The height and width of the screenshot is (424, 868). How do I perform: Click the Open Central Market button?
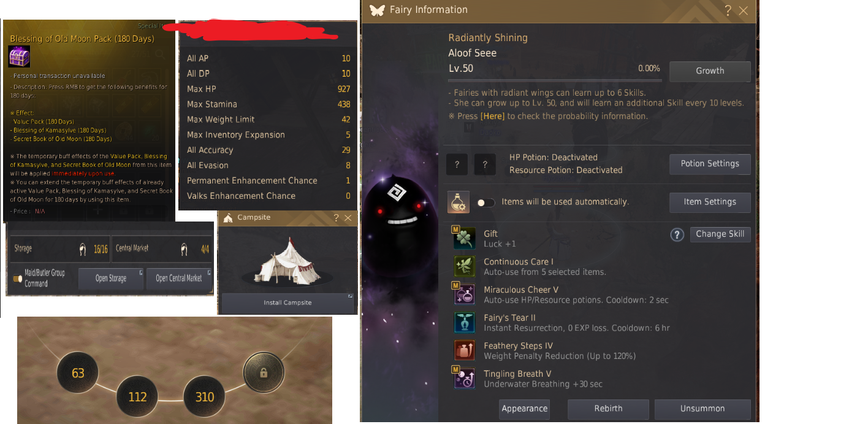[x=179, y=279]
